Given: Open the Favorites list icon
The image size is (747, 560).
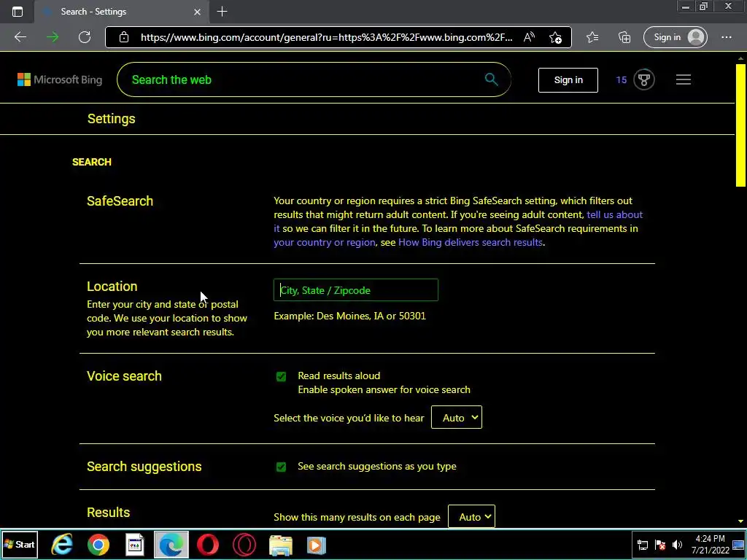Looking at the screenshot, I should (592, 37).
